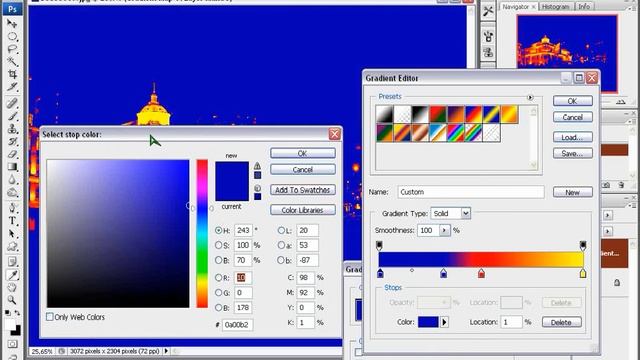Image resolution: width=640 pixels, height=360 pixels.
Task: Select the Clone Stamp tool
Action: 12,129
